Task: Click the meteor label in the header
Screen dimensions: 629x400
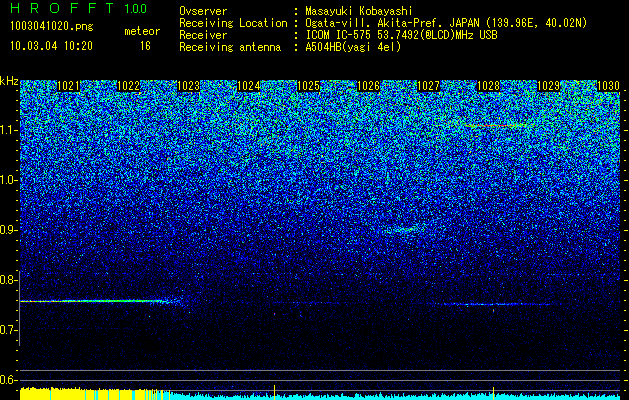Action: click(x=142, y=31)
